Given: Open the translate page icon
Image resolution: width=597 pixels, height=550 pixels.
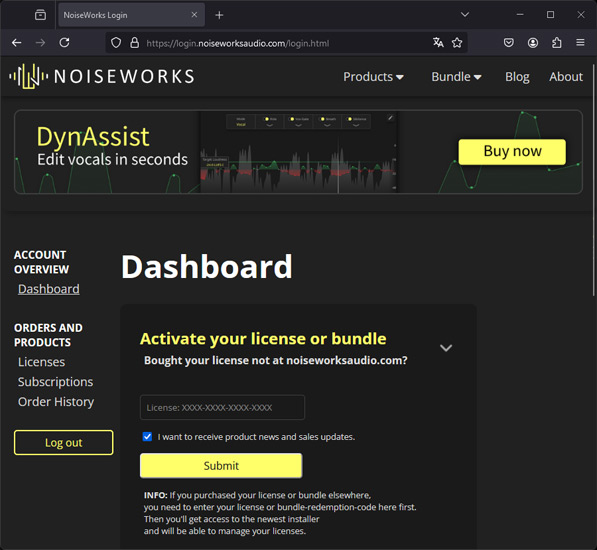Looking at the screenshot, I should [438, 43].
